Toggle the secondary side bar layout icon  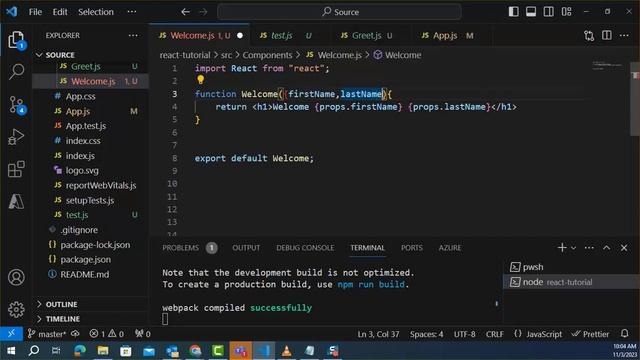pos(549,12)
